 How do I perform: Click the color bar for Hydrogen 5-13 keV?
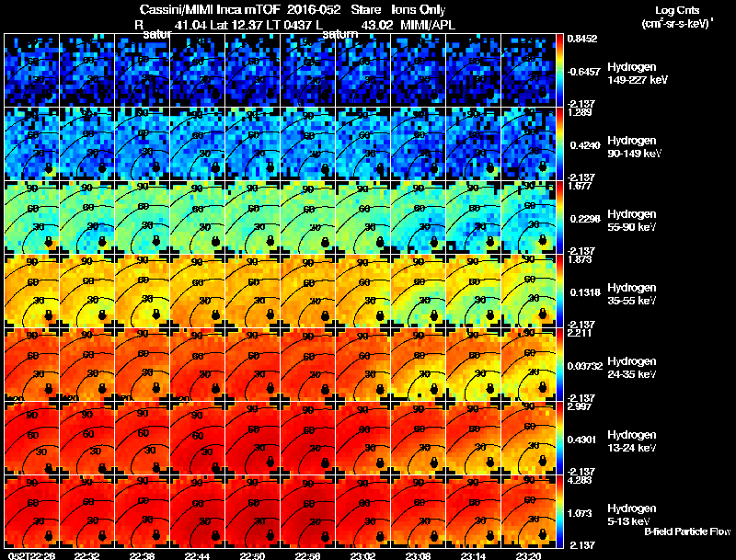[559, 512]
